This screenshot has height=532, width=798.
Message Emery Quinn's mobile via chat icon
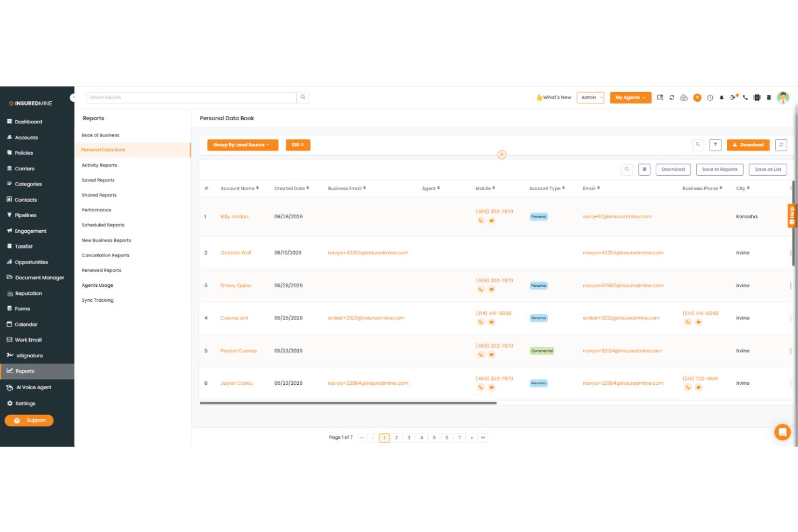click(492, 289)
